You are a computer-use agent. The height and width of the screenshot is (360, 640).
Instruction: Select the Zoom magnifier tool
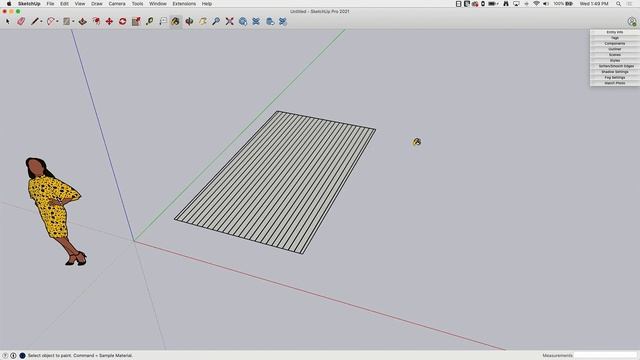click(x=216, y=21)
